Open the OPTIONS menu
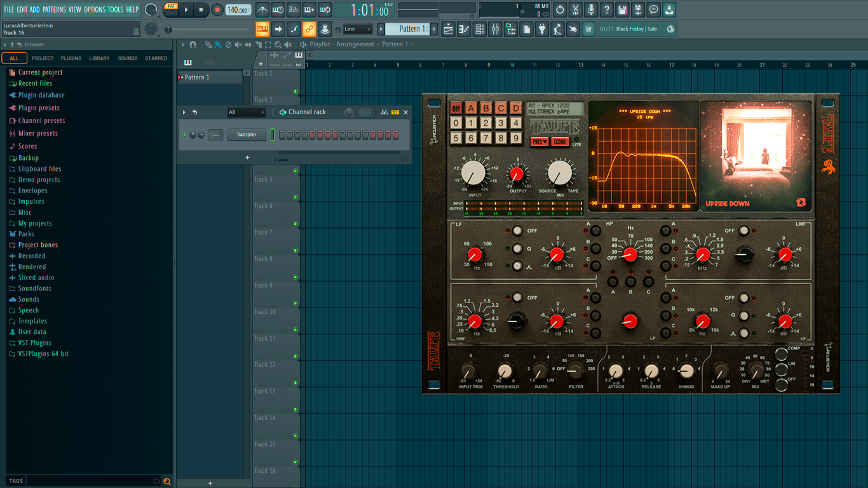This screenshot has height=488, width=868. pyautogui.click(x=95, y=10)
